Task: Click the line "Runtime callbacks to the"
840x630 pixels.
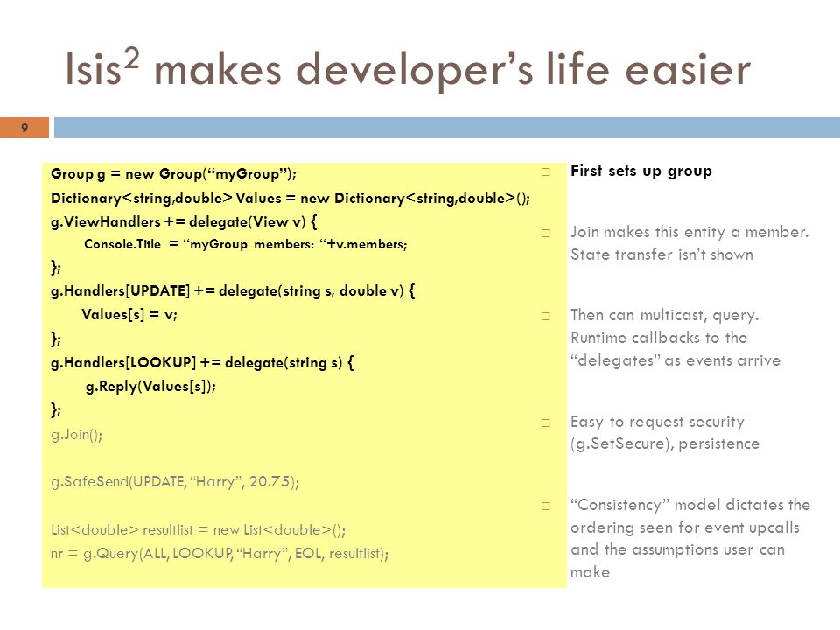Action: click(x=659, y=338)
